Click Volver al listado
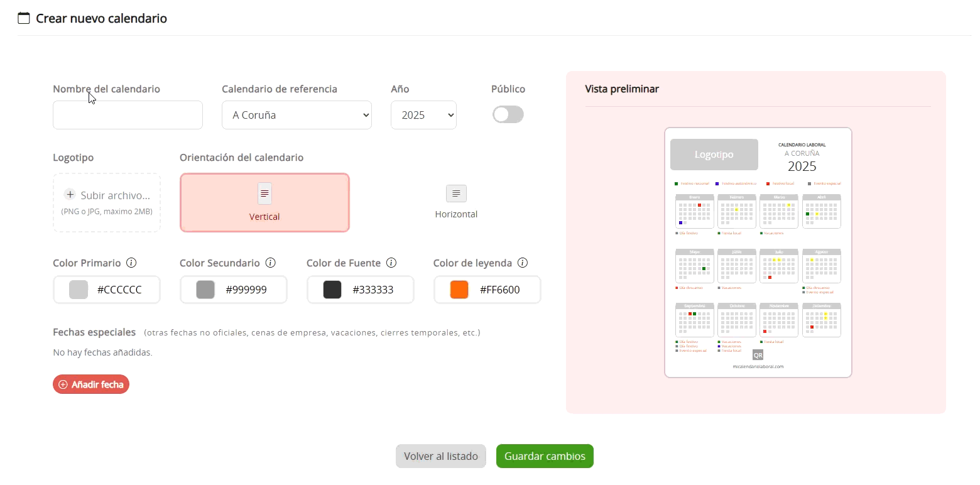 coord(440,456)
